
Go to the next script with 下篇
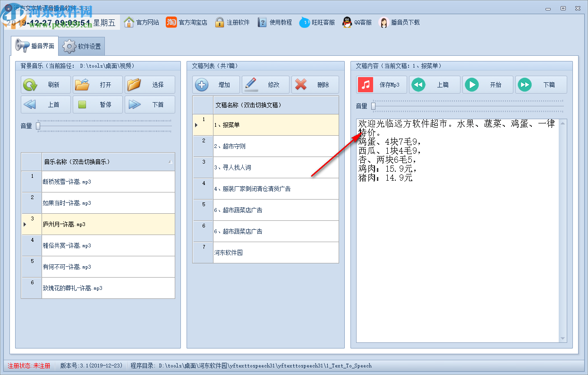(540, 85)
